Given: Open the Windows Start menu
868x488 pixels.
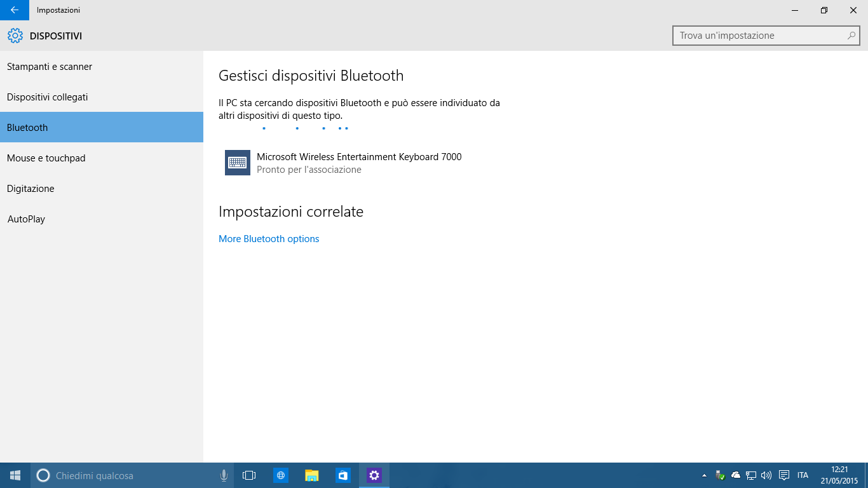Looking at the screenshot, I should (15, 475).
